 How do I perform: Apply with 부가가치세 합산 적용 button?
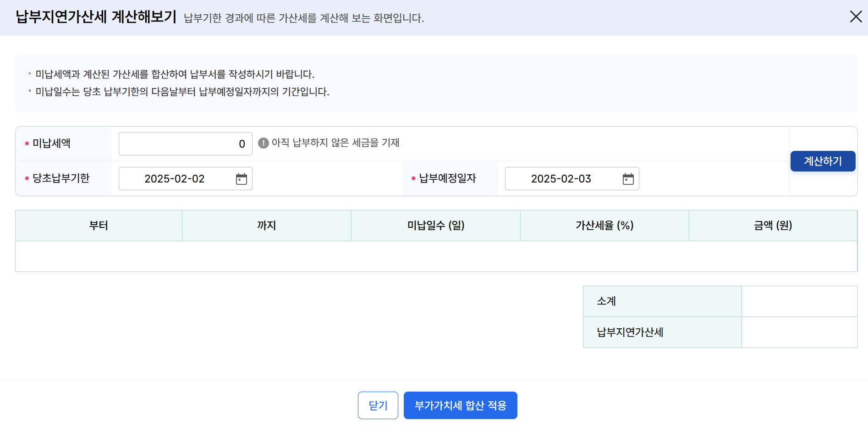pos(460,405)
